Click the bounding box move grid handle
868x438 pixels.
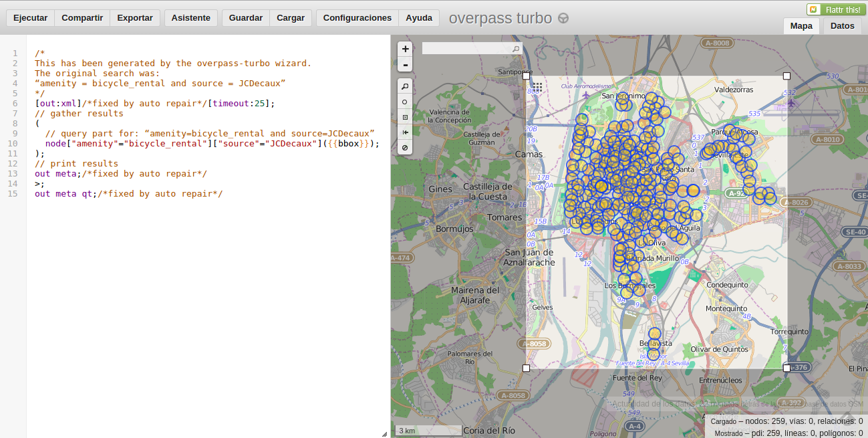coord(537,88)
